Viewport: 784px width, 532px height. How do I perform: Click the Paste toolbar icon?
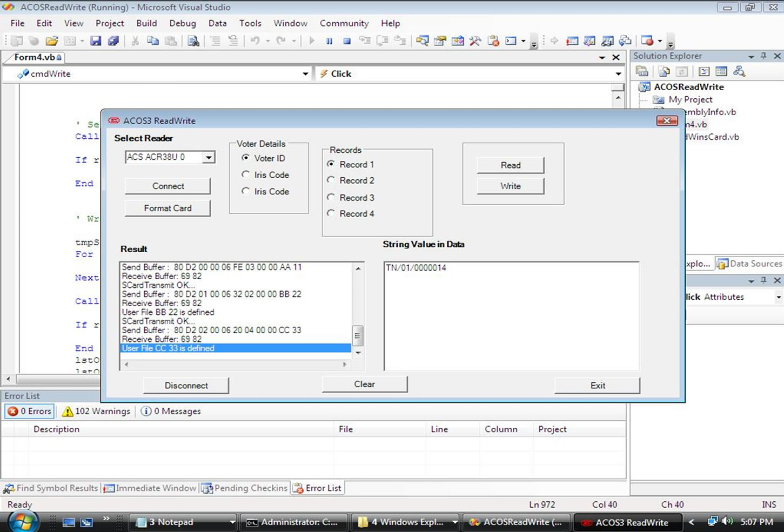[171, 41]
